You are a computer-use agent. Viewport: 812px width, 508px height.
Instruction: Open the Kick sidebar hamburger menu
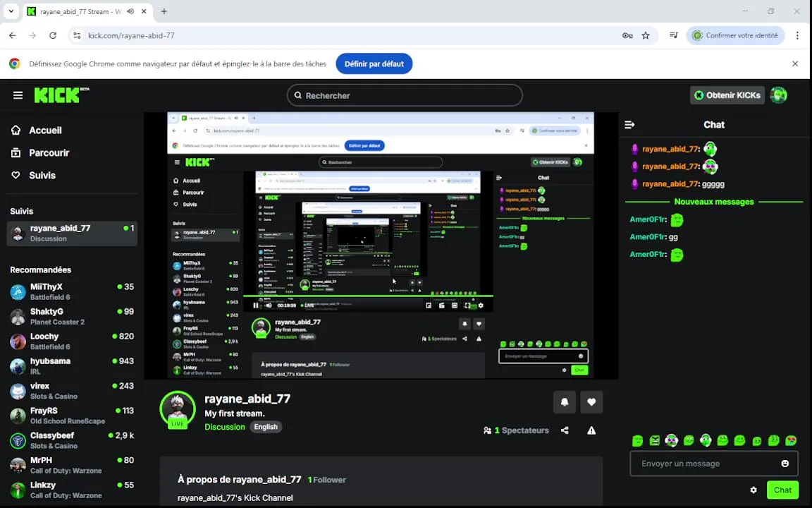coord(18,95)
